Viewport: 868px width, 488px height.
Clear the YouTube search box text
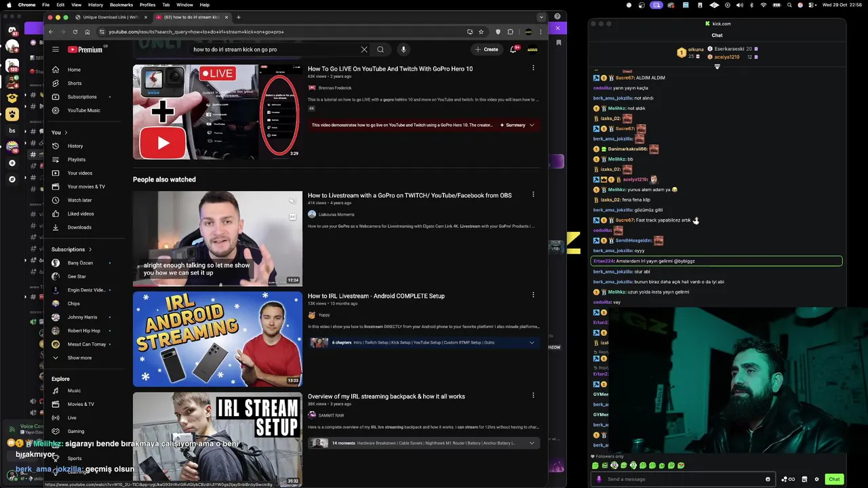pyautogui.click(x=364, y=49)
